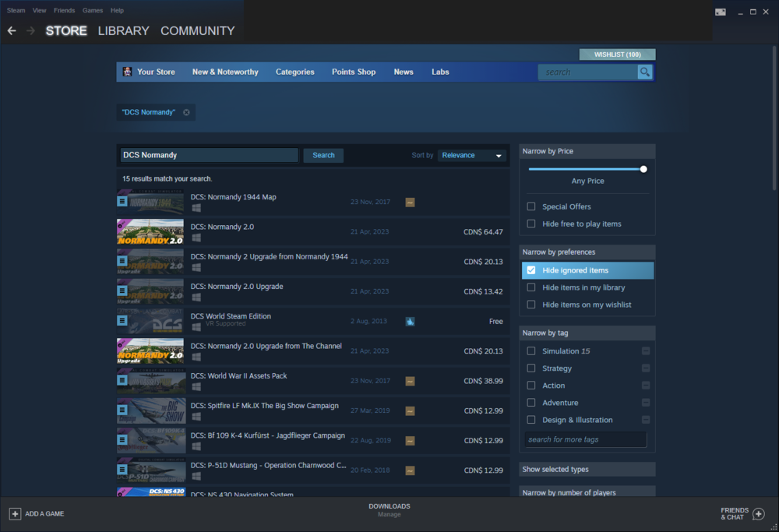Screen dimensions: 779x532
Task: Check Hide free to play items
Action: [530, 224]
